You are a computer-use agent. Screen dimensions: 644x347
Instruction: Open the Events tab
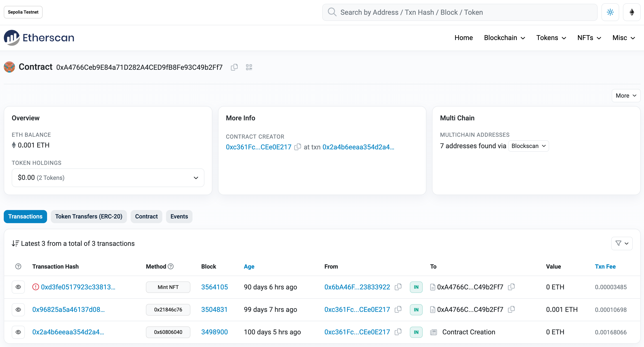click(179, 217)
